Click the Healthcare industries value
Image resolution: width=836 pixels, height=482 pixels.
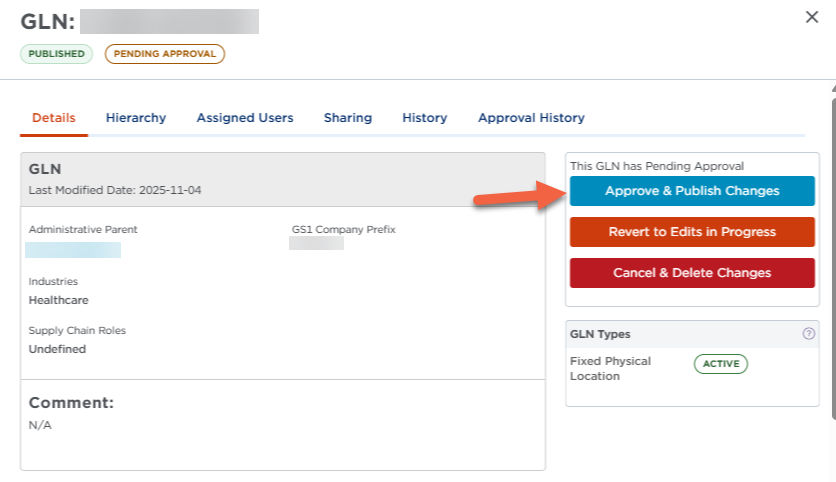click(x=58, y=300)
